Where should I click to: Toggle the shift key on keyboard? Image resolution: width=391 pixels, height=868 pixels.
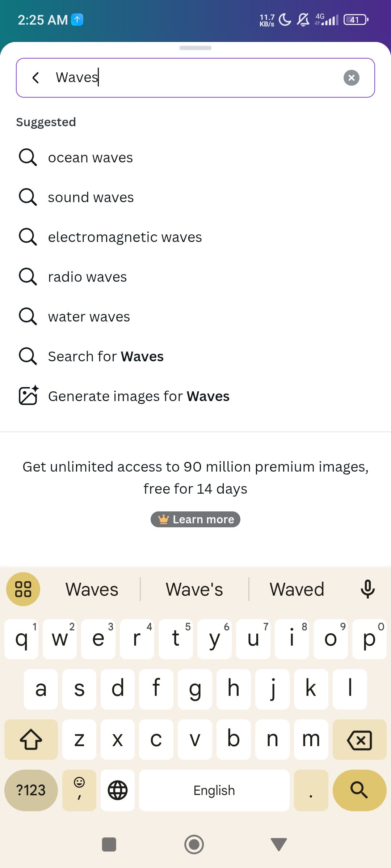(x=31, y=740)
